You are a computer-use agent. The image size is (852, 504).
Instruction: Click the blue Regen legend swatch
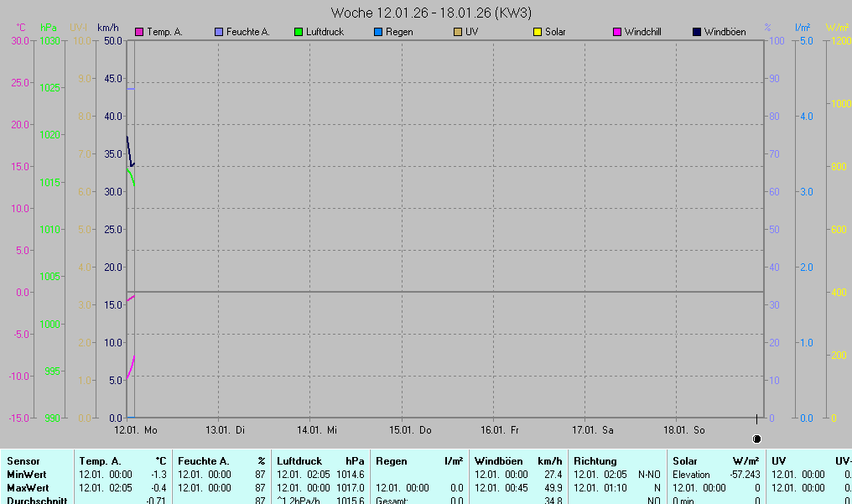[378, 32]
